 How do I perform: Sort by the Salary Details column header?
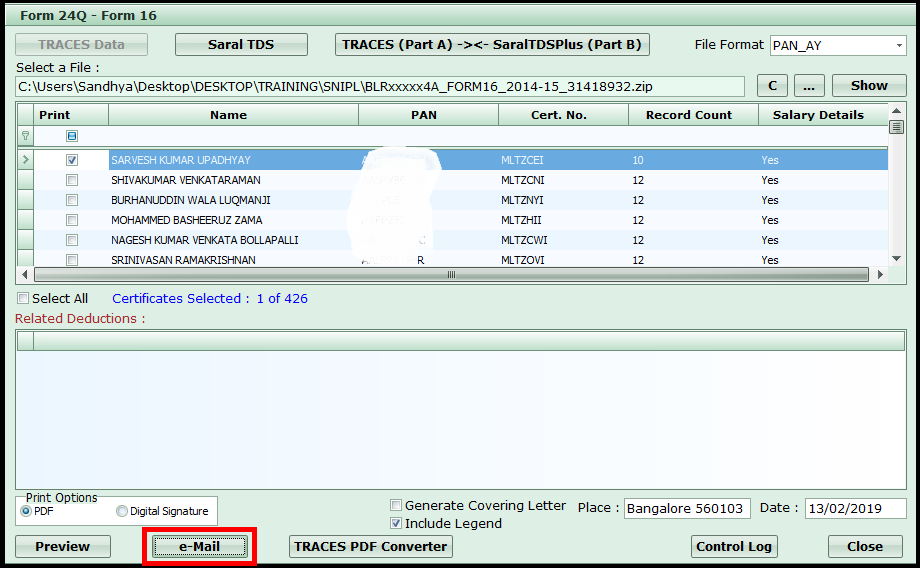click(823, 115)
